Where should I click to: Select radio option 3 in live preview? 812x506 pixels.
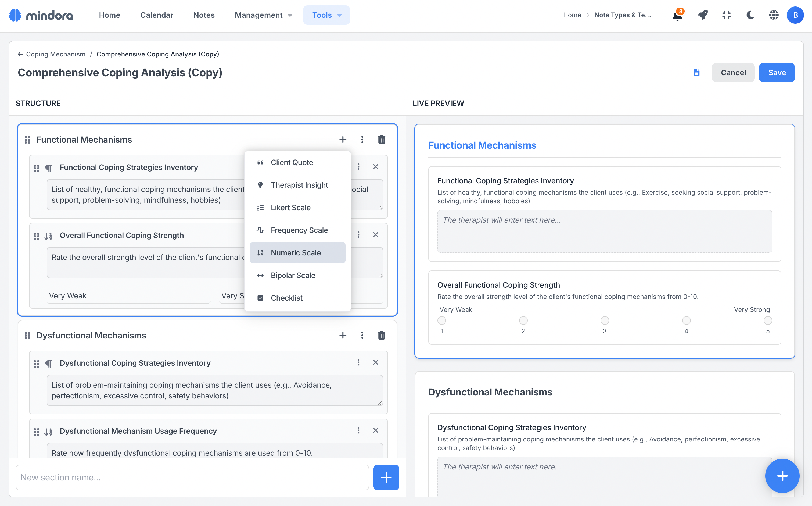pyautogui.click(x=605, y=320)
